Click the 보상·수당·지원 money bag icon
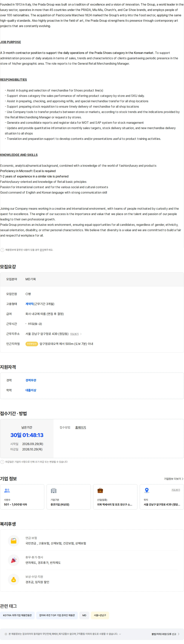 click(14, 579)
